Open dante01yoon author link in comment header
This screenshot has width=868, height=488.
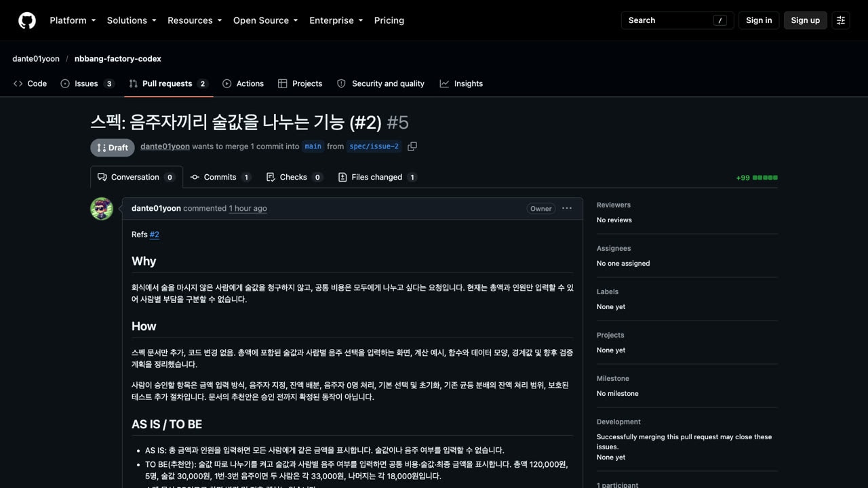point(156,208)
